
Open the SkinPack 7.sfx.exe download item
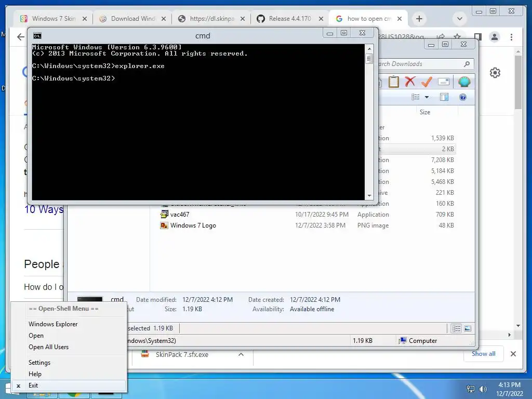(182, 354)
